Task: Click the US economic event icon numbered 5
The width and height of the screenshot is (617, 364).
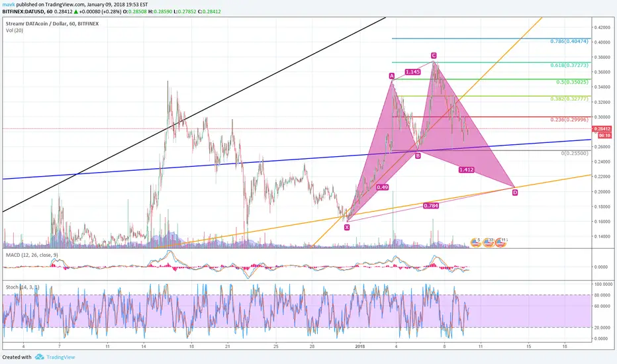Action: (476, 242)
